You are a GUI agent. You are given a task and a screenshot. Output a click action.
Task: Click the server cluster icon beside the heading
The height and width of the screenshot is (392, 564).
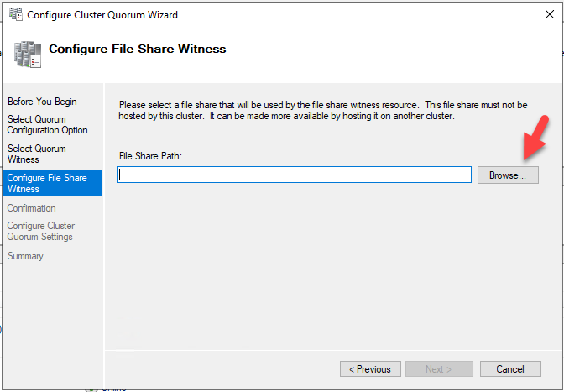(x=28, y=55)
